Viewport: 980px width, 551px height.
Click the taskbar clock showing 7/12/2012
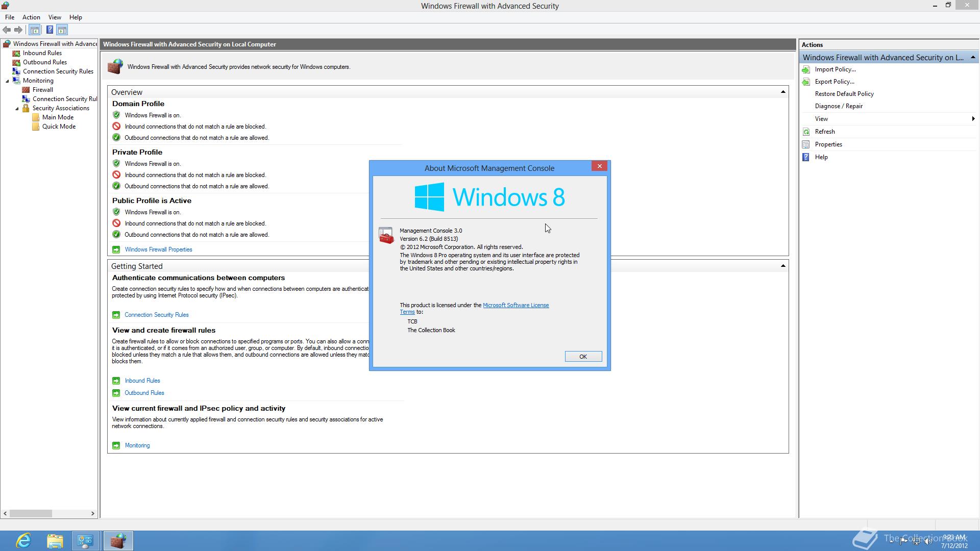[954, 541]
